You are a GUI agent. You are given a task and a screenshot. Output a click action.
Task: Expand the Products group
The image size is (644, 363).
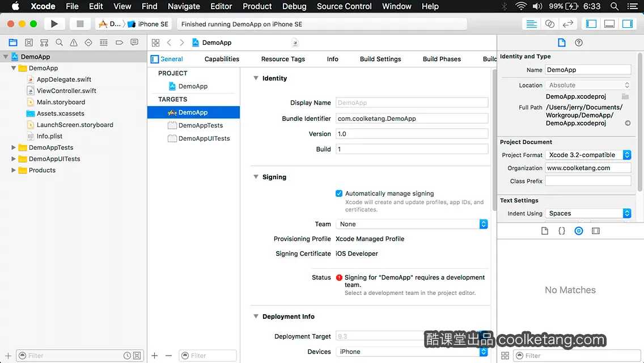tap(13, 170)
